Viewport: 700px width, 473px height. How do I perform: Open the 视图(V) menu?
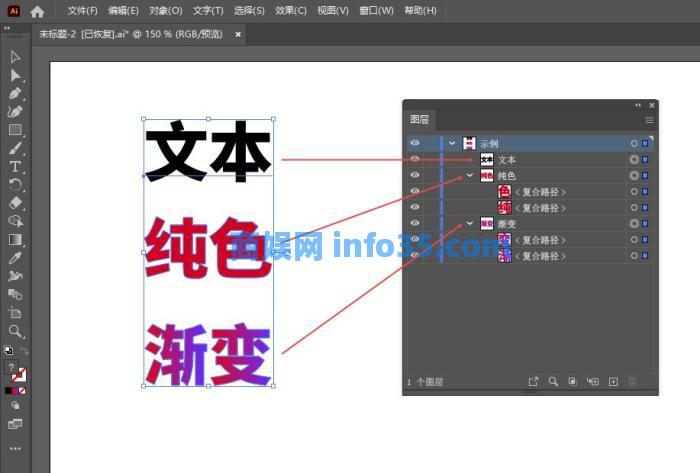pyautogui.click(x=333, y=11)
